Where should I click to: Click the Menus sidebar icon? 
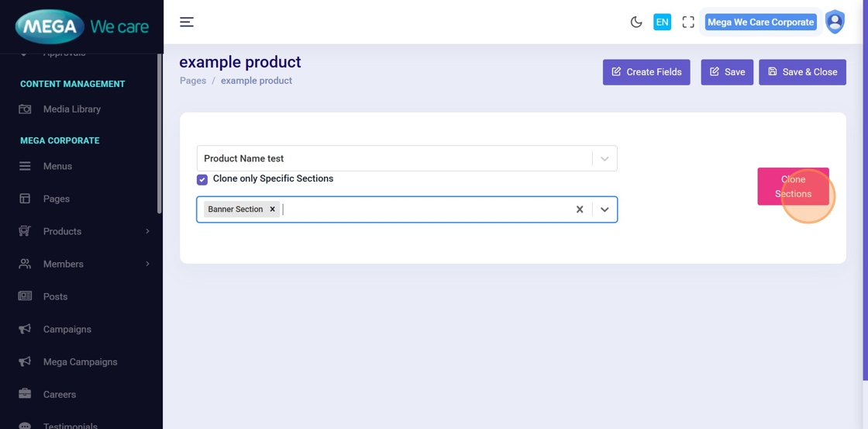click(x=25, y=166)
